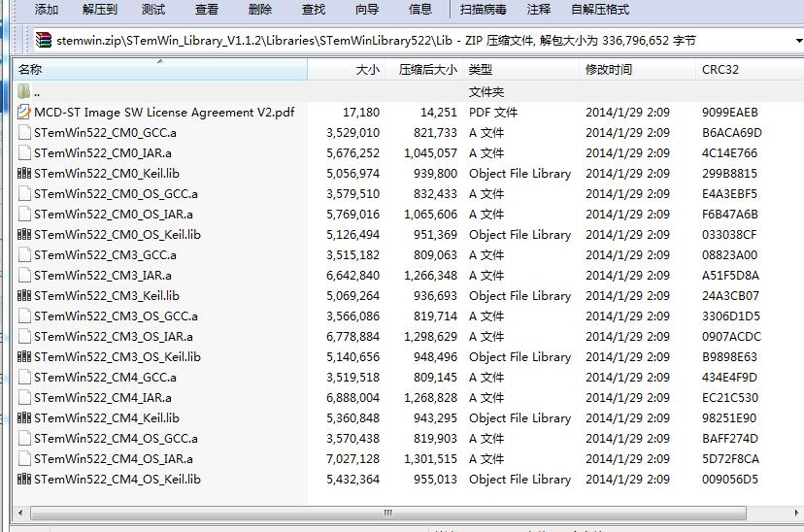Click modified time of STemWin522_CM3_OS_IAR.a

click(x=627, y=336)
